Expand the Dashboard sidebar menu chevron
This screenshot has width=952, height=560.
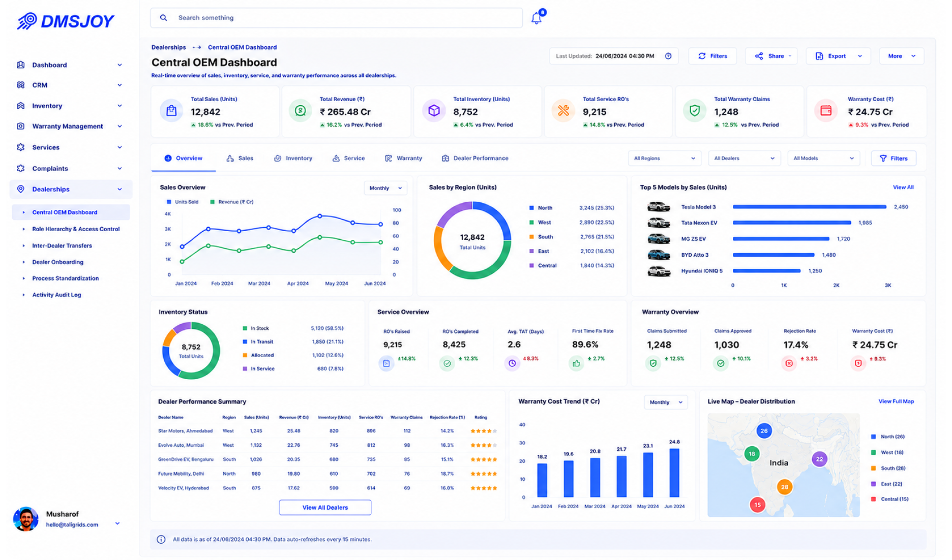[120, 65]
